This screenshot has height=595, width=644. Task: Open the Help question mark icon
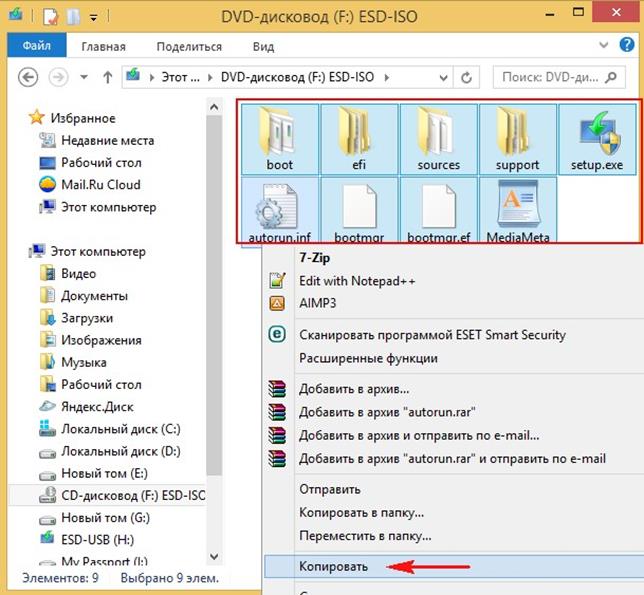(x=627, y=44)
